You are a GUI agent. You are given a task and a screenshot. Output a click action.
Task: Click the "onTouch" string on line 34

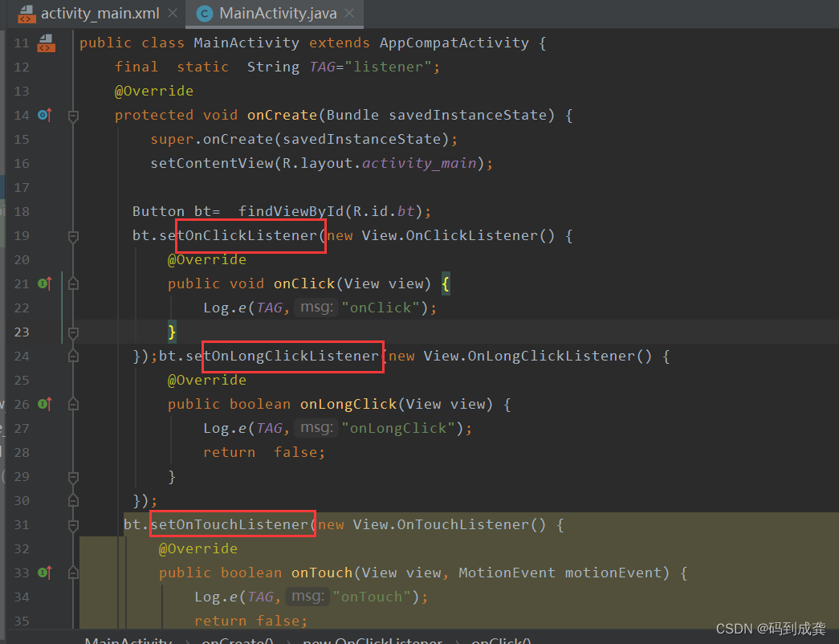tap(372, 597)
